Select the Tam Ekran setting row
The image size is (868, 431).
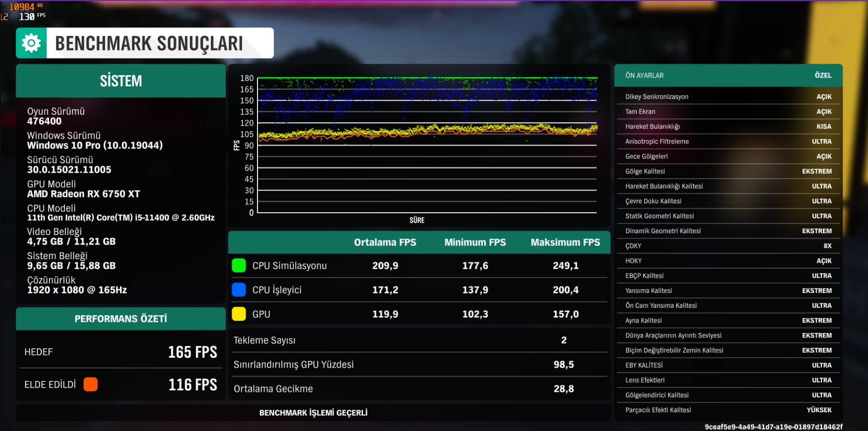point(728,111)
